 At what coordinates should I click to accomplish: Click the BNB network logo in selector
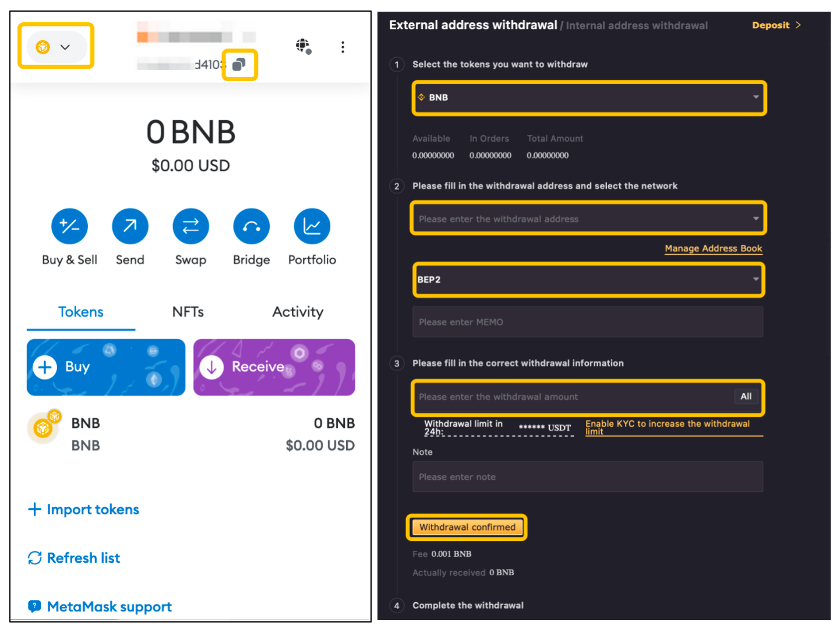coord(43,47)
